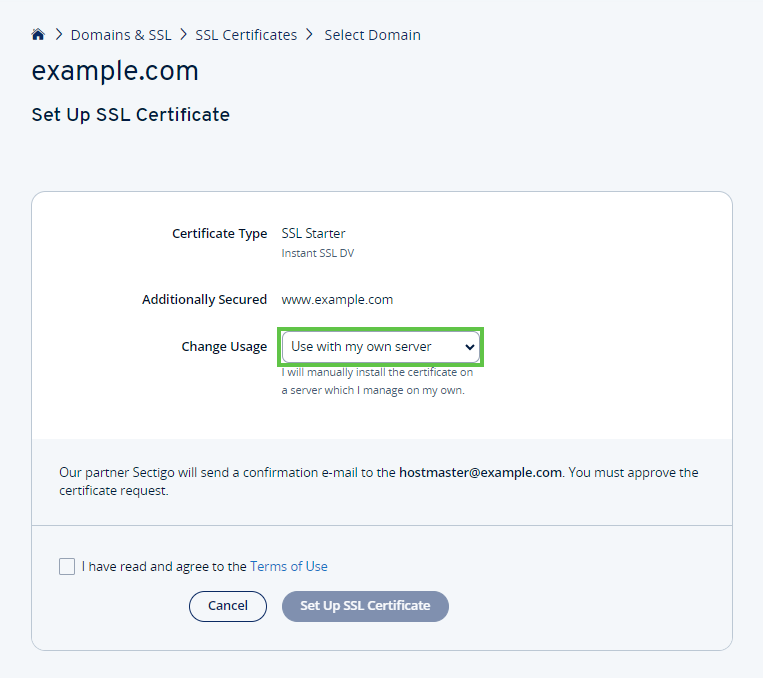Viewport: 763px width, 678px height.
Task: Click the home icon in the breadcrumb
Action: click(x=38, y=35)
